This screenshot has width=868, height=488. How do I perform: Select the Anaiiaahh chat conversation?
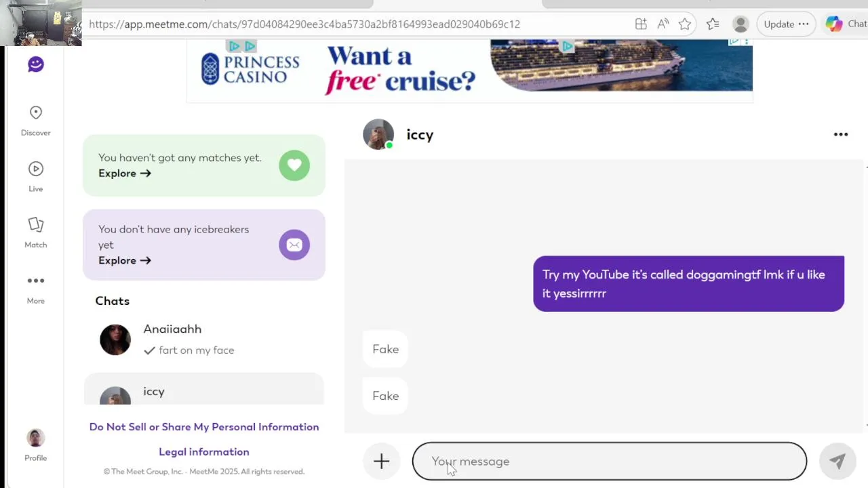click(203, 339)
